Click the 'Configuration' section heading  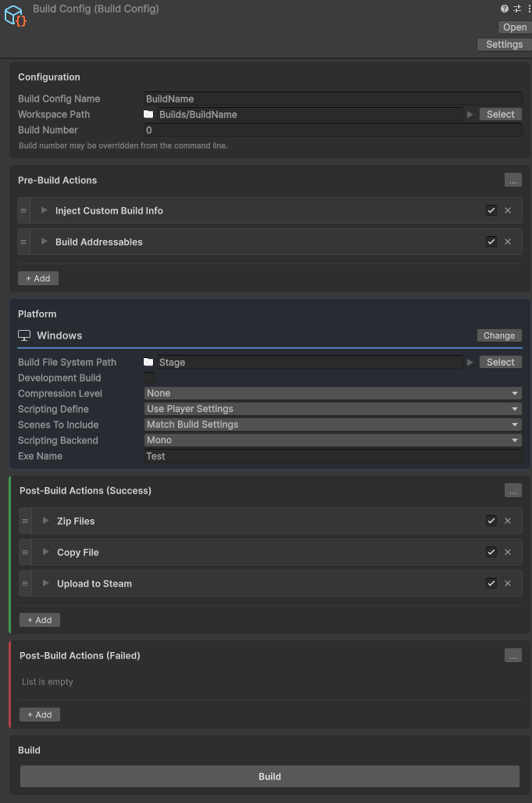coord(49,77)
